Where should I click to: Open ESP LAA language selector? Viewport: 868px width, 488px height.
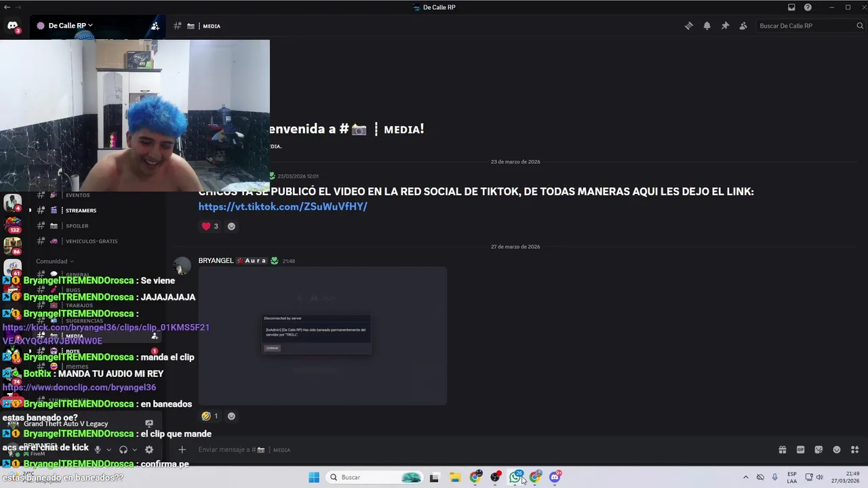[x=792, y=477]
